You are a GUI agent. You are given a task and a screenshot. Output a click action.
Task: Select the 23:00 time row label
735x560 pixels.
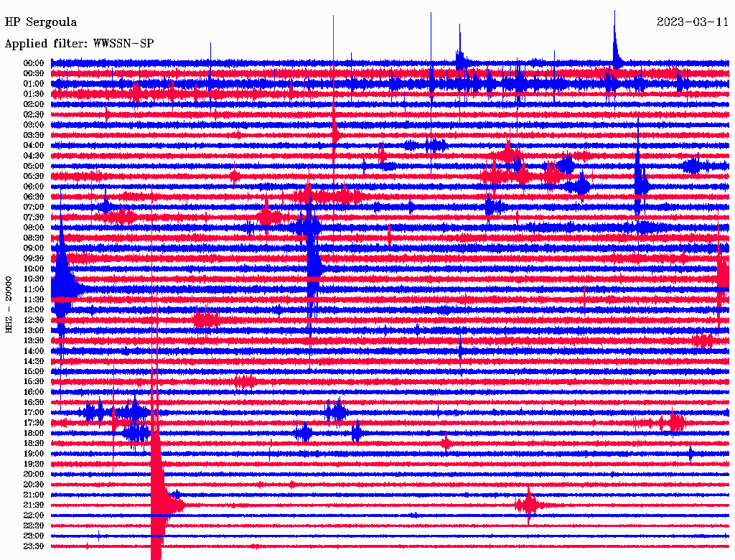click(34, 536)
